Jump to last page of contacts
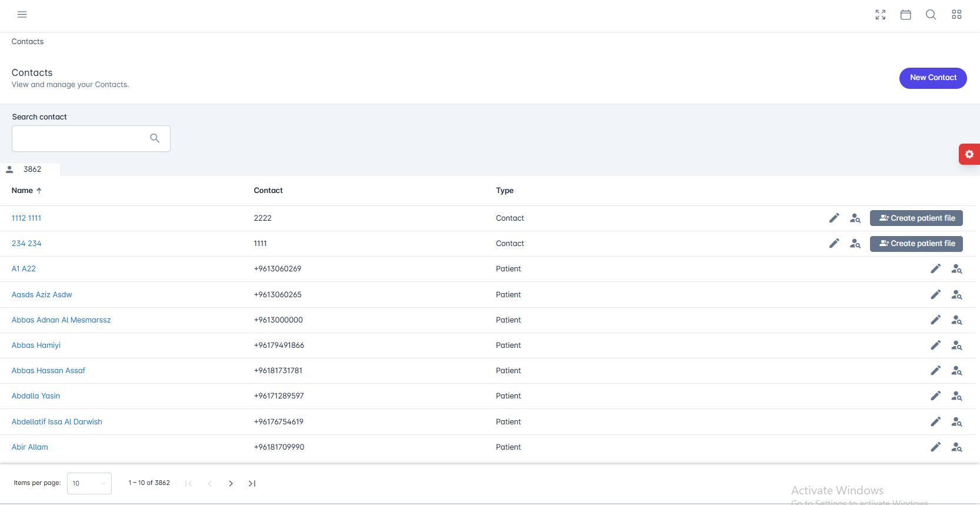 [252, 483]
